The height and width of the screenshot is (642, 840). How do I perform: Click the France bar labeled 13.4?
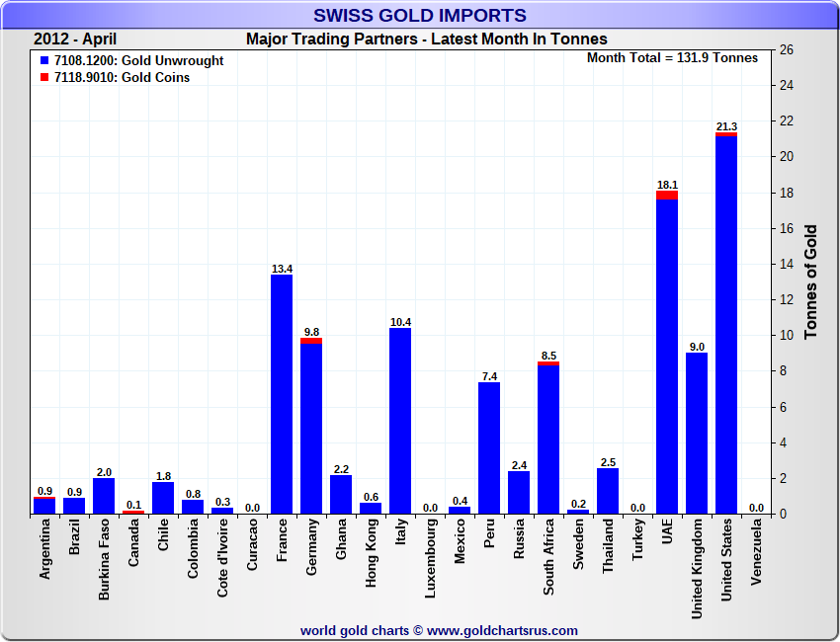[282, 395]
